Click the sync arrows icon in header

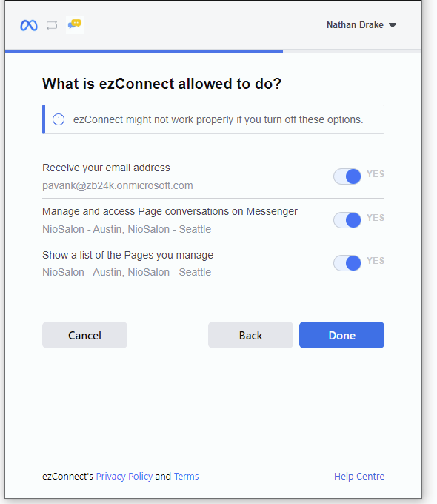(x=52, y=25)
